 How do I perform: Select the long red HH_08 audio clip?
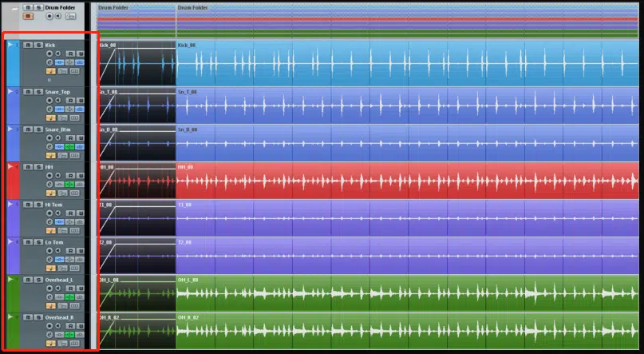408,181
